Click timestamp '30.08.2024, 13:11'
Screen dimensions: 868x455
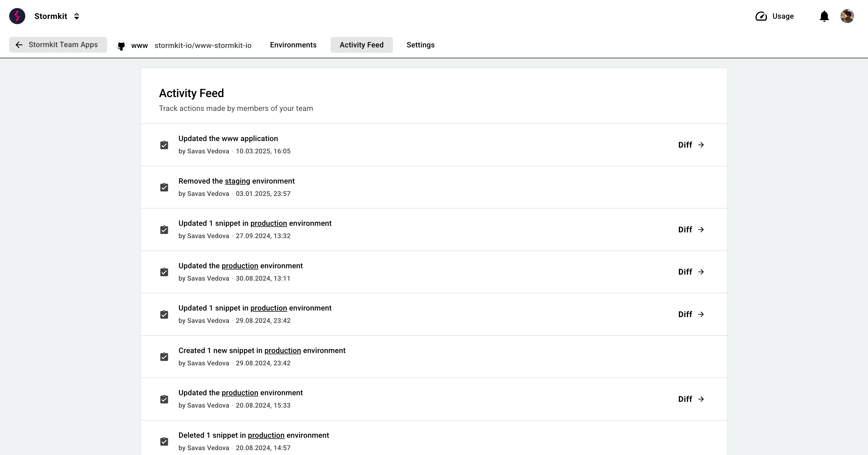263,278
